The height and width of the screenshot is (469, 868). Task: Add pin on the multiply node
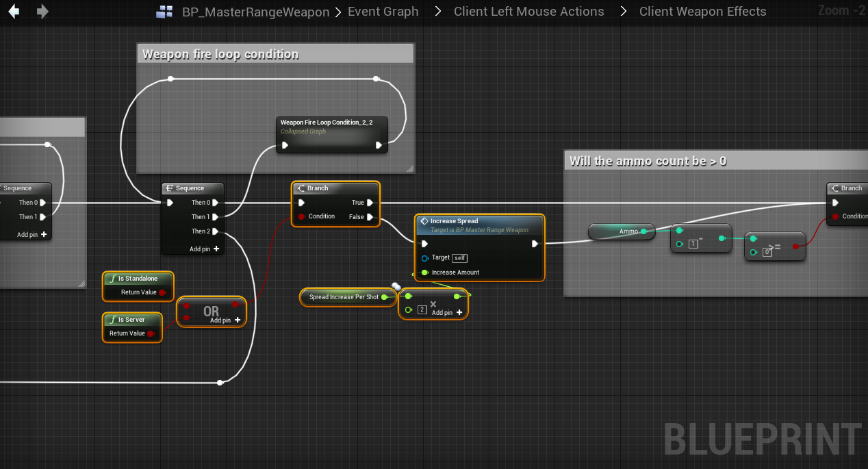459,312
